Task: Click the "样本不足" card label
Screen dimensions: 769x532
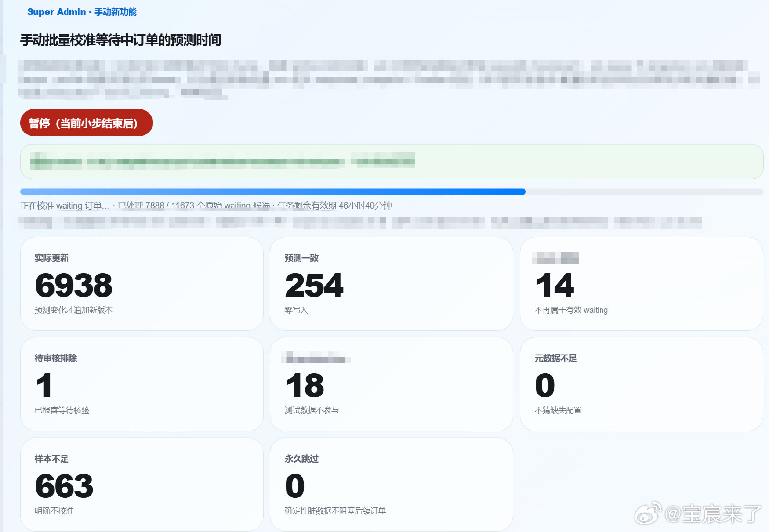Action: [x=52, y=459]
